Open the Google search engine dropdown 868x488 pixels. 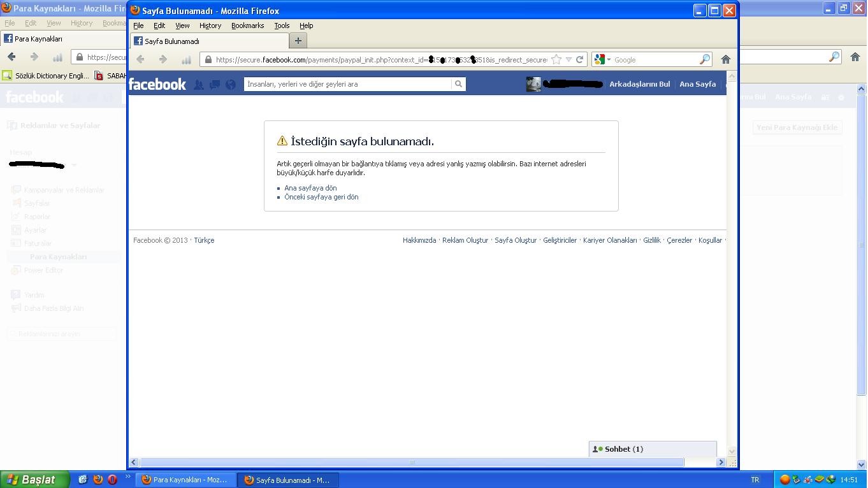(x=609, y=59)
